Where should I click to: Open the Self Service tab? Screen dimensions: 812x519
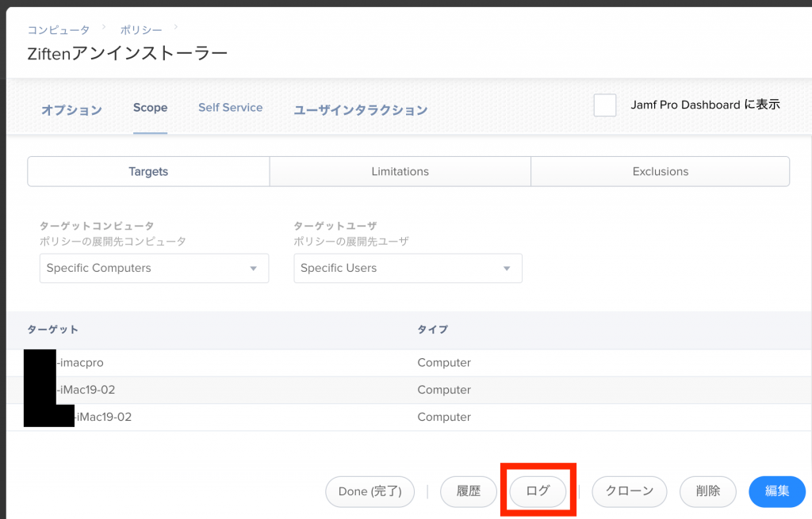point(231,108)
